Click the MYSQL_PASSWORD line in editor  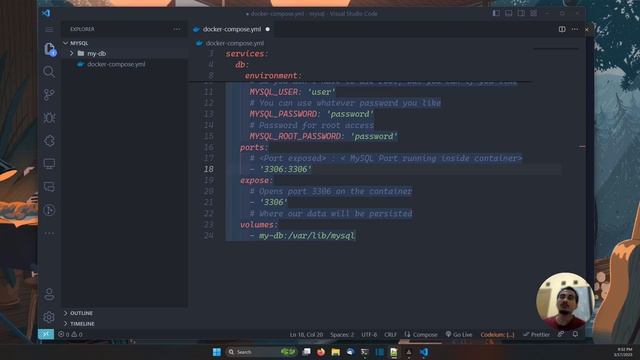point(311,114)
